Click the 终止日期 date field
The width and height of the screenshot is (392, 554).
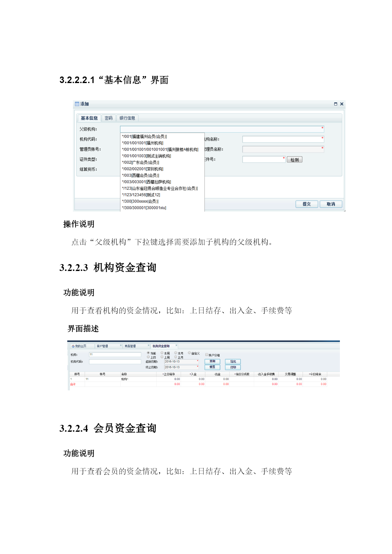point(182,367)
